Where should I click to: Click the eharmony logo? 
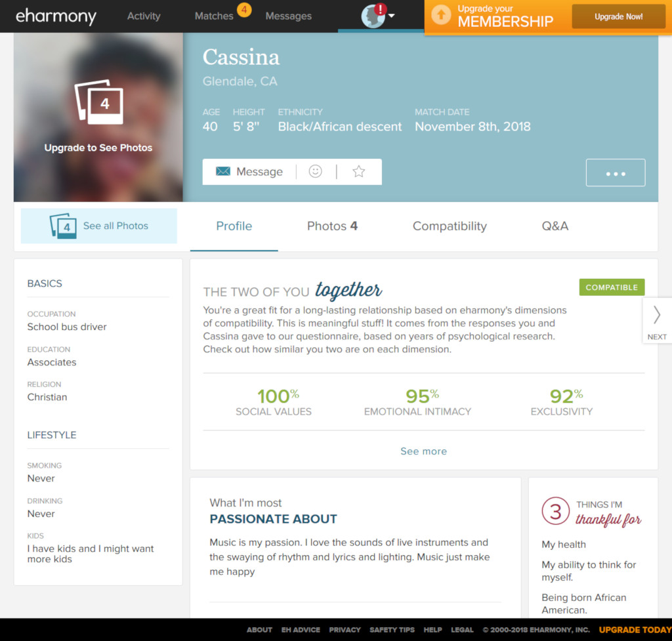pos(56,16)
